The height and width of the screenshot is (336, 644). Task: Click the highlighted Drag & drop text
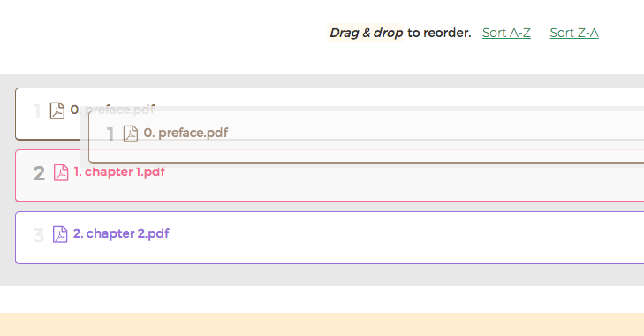pos(365,33)
